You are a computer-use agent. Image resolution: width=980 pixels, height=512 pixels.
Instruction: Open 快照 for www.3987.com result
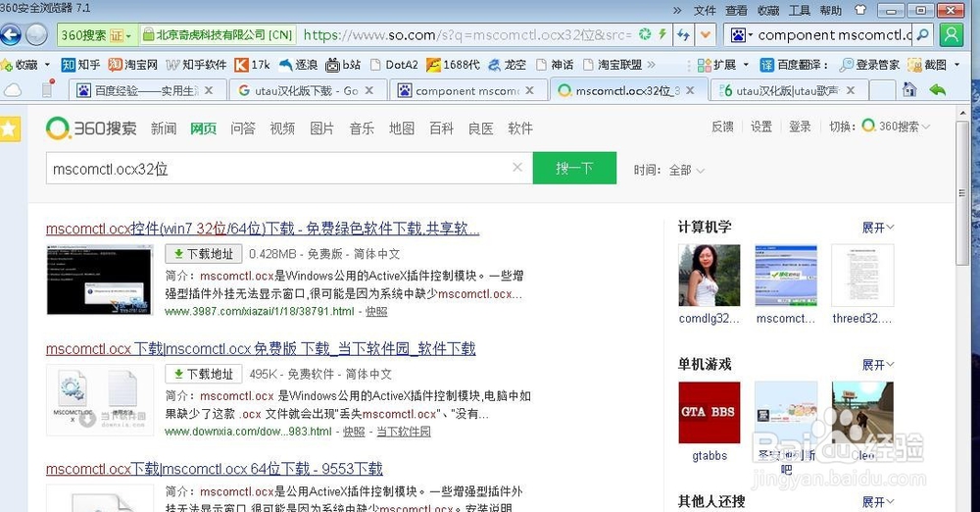pos(376,311)
